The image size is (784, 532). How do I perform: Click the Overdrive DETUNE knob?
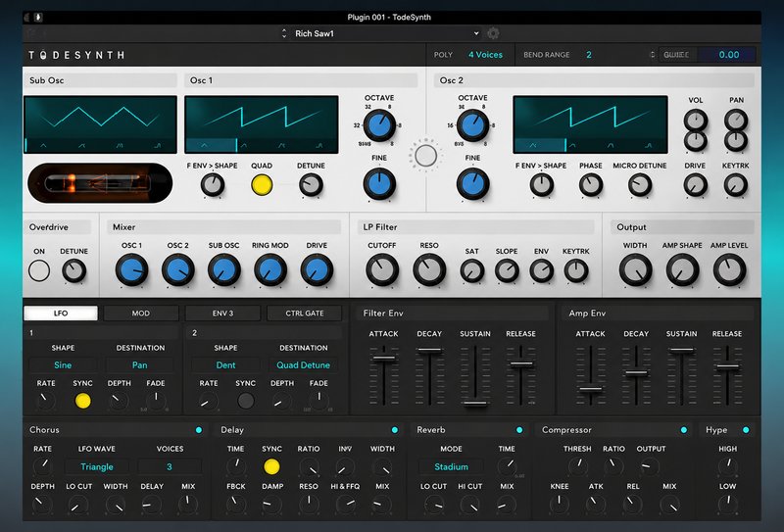(74, 271)
